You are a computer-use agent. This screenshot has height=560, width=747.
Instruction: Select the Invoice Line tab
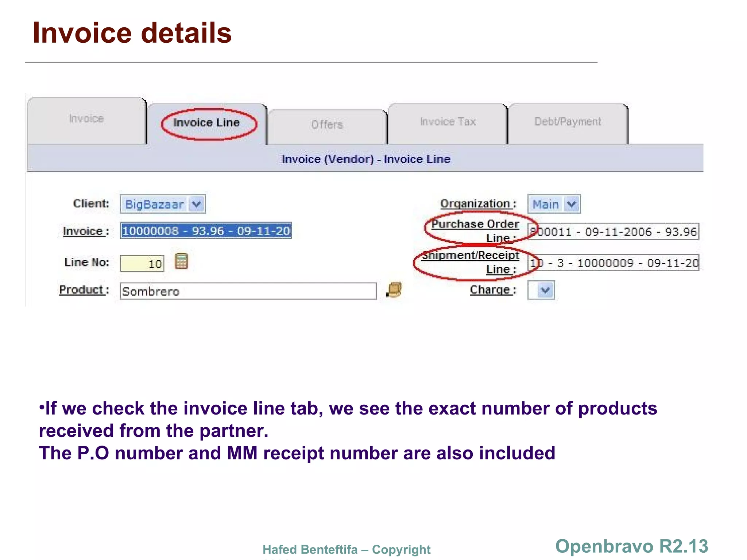[x=206, y=123]
